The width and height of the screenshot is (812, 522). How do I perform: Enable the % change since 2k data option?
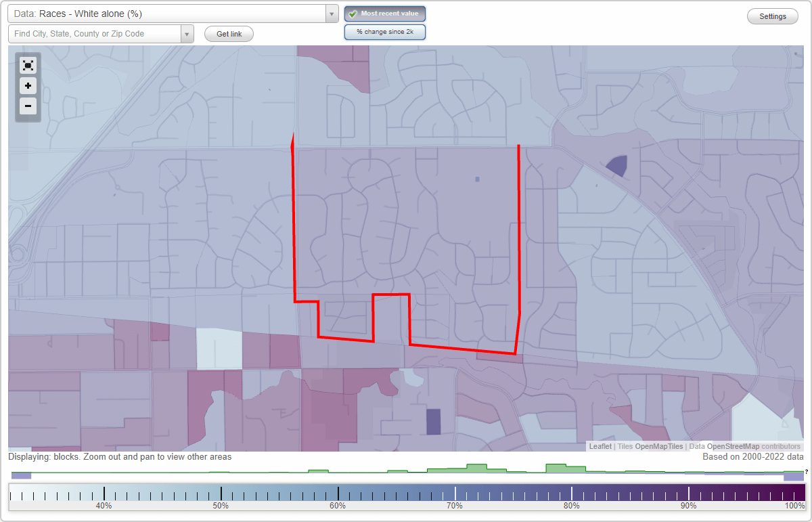pyautogui.click(x=384, y=31)
